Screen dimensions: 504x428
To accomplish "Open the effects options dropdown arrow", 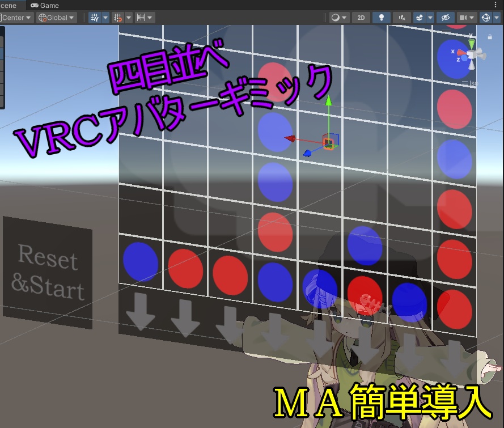I will point(430,18).
